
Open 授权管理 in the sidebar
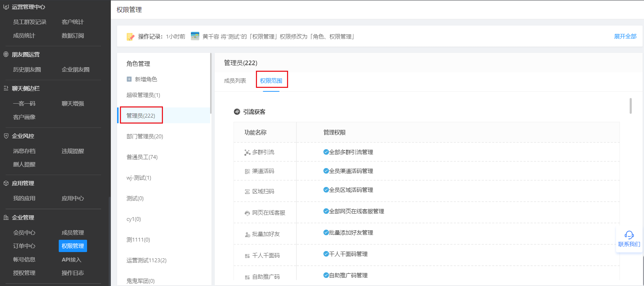[24, 273]
